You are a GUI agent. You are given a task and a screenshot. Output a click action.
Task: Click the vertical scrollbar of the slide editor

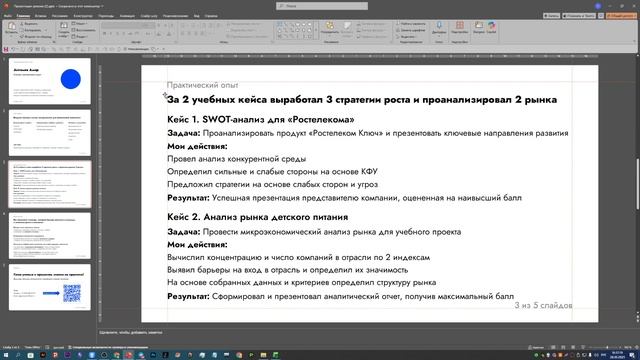click(x=637, y=184)
